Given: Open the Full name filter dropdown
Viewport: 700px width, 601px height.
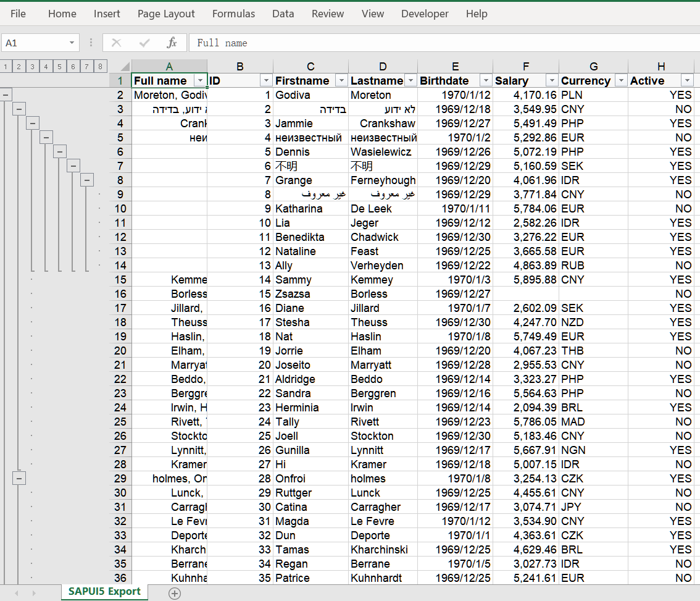Looking at the screenshot, I should 201,80.
